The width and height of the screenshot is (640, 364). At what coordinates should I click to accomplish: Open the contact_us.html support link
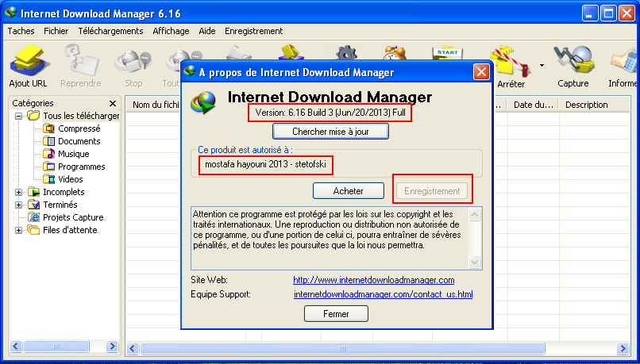(x=383, y=294)
